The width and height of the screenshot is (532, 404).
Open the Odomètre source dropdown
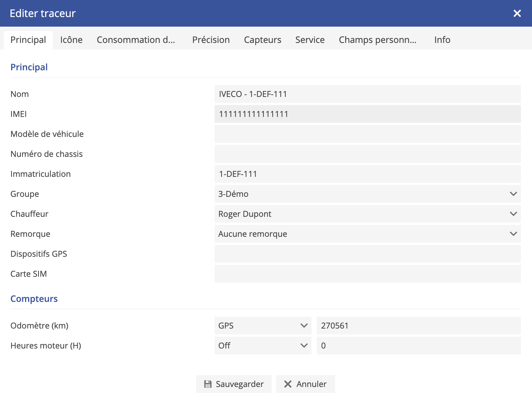tap(263, 326)
